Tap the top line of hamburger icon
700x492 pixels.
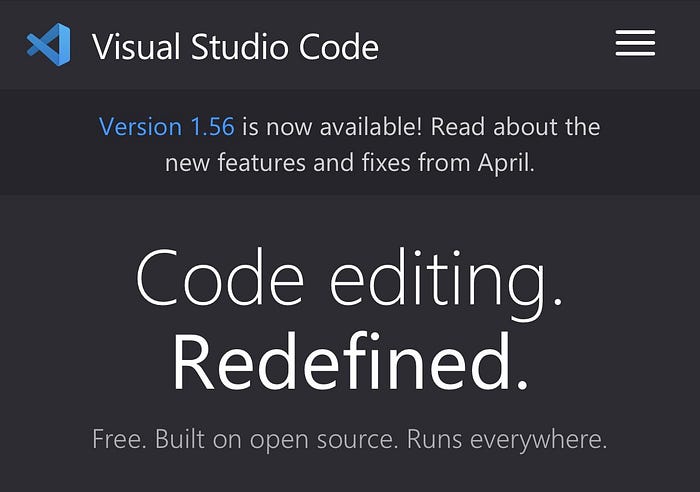click(635, 32)
